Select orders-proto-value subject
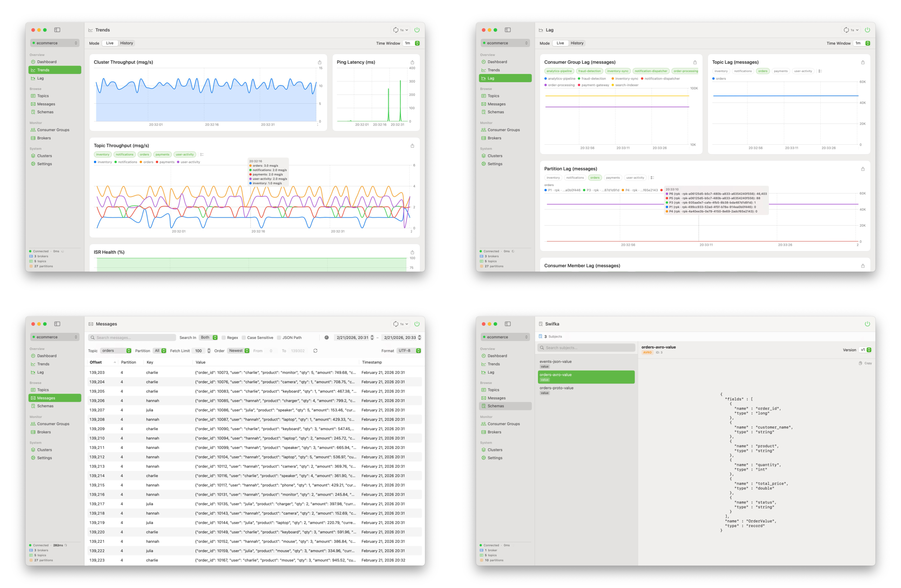 tap(586, 391)
